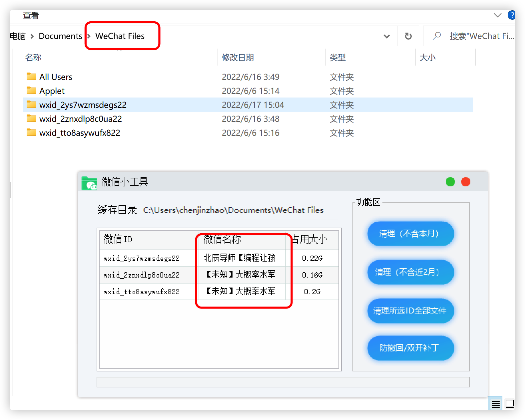Select wxid_2ys7wzmsdegs22 folder name in Explorer
The image size is (525, 420).
click(x=83, y=105)
